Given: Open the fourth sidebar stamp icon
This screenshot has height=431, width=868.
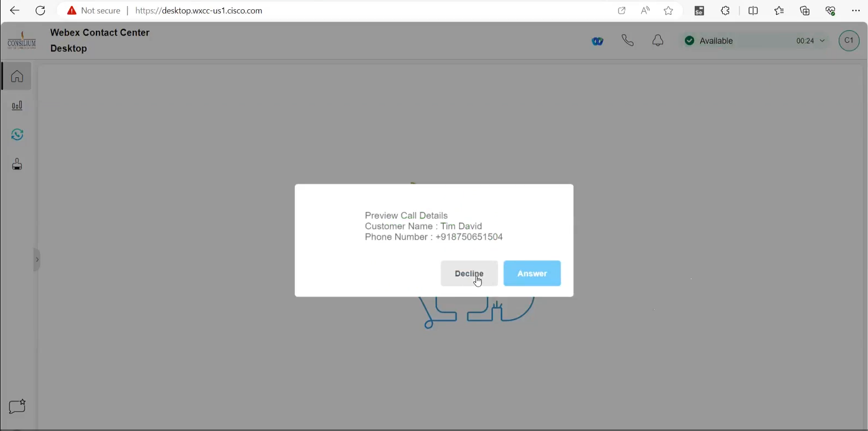Looking at the screenshot, I should 17,165.
